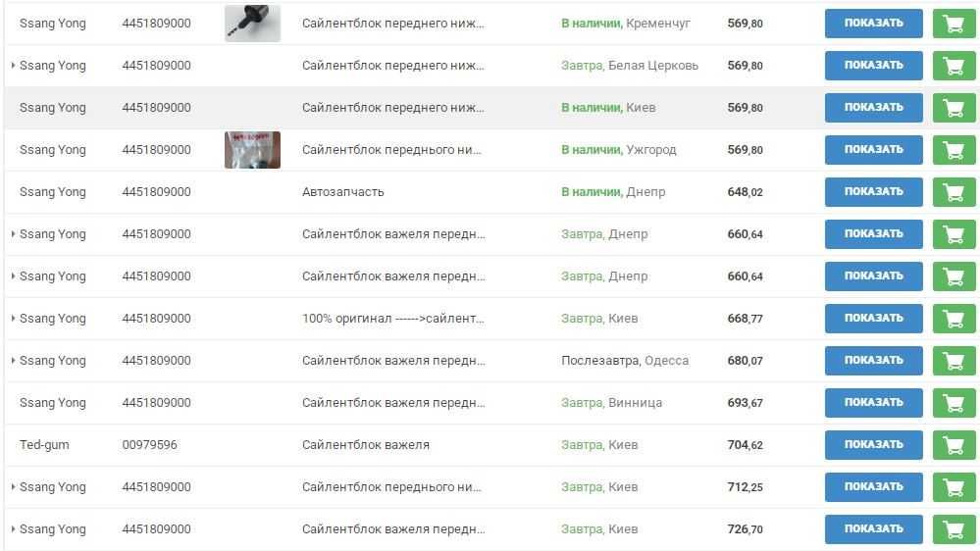The image size is (980, 551).
Task: Expand the Ssang Yong row priced 712,25
Action: point(13,487)
